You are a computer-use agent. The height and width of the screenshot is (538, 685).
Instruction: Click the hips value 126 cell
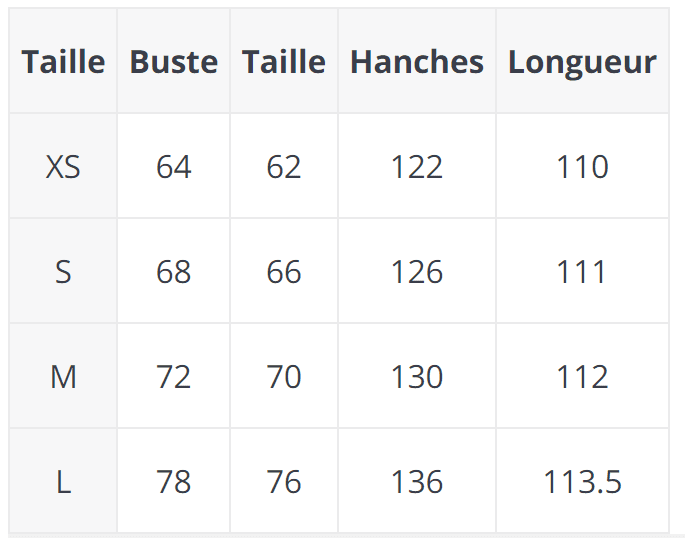(417, 272)
